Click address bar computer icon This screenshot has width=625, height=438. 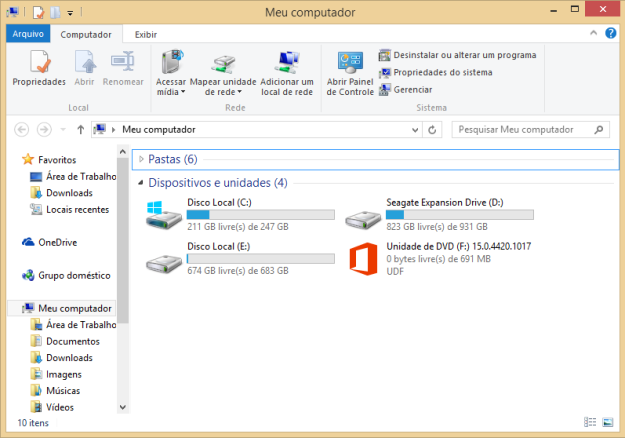point(99,129)
